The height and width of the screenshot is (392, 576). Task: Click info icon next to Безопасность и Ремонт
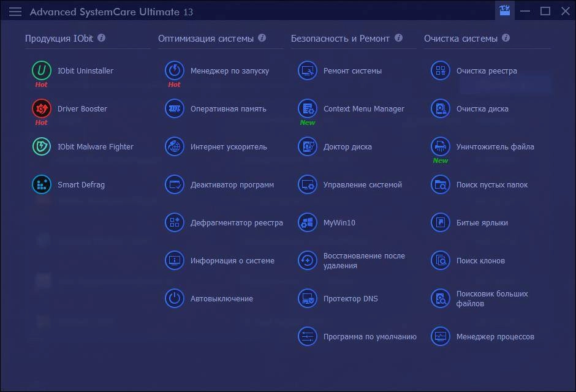(x=398, y=38)
